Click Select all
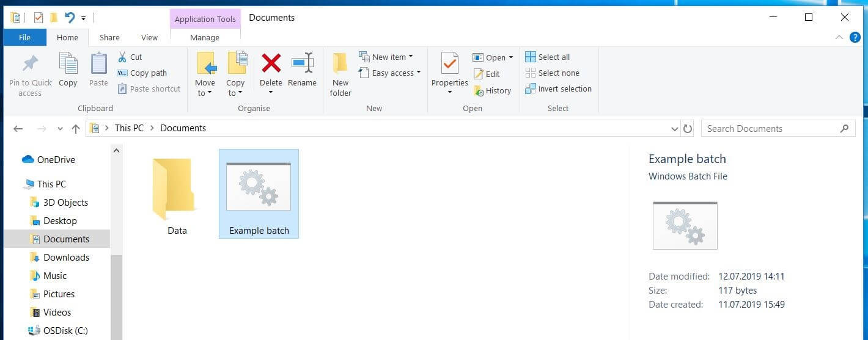Viewport: 868px width, 340px height. click(548, 57)
